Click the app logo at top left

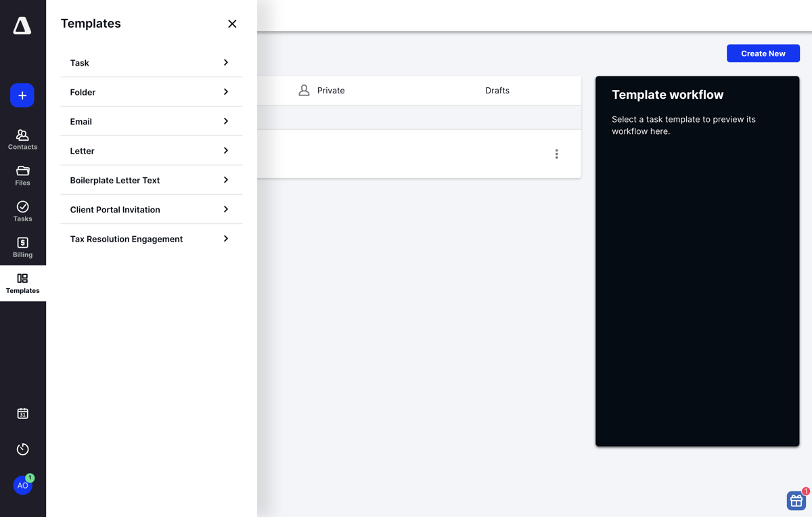tap(22, 26)
